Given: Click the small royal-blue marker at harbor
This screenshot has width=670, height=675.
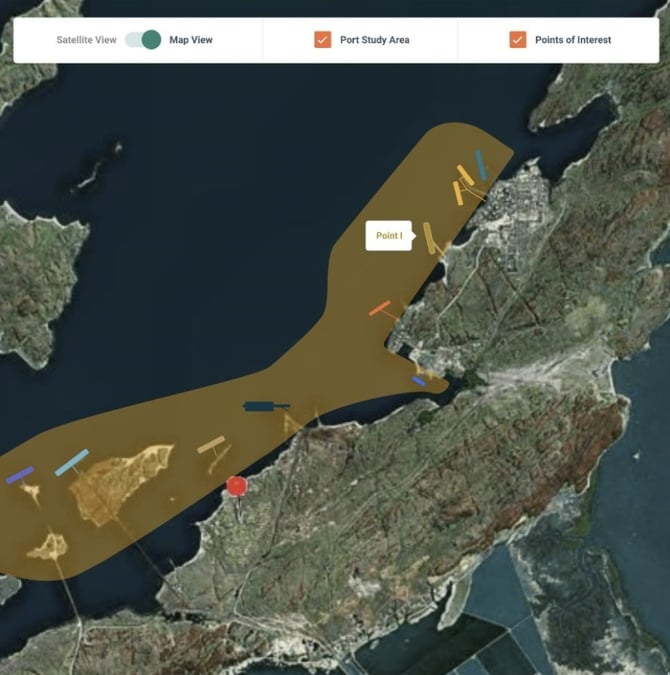Looking at the screenshot, I should (418, 380).
